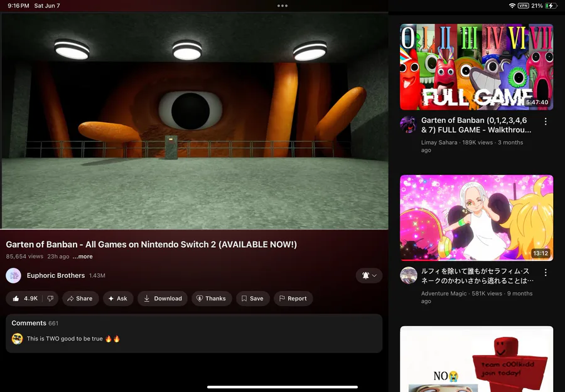Send a Thanks to the creator

212,299
